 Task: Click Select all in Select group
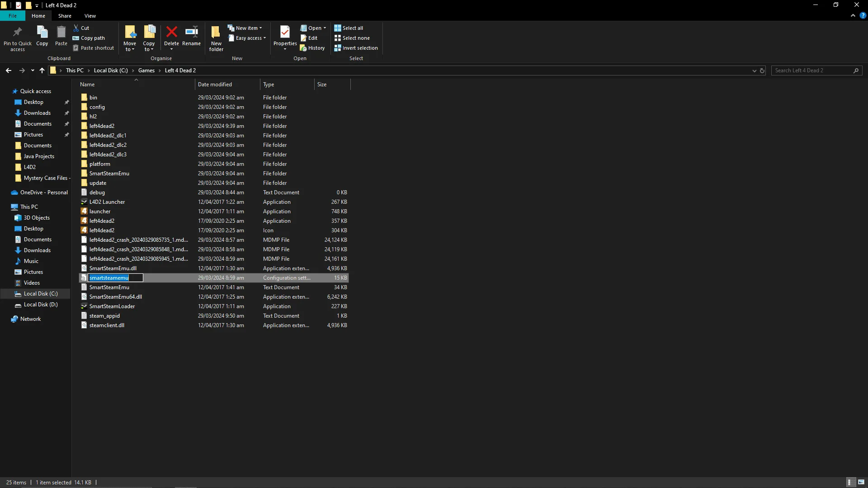pos(349,28)
